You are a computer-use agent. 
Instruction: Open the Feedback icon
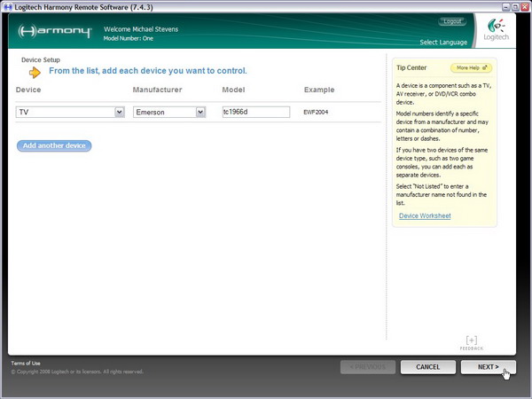tap(472, 342)
